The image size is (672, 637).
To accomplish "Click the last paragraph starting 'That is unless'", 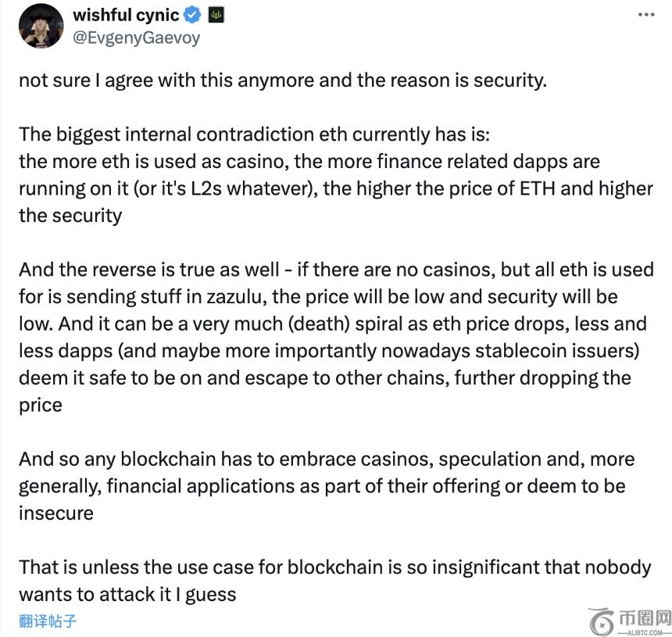I will pos(335,581).
